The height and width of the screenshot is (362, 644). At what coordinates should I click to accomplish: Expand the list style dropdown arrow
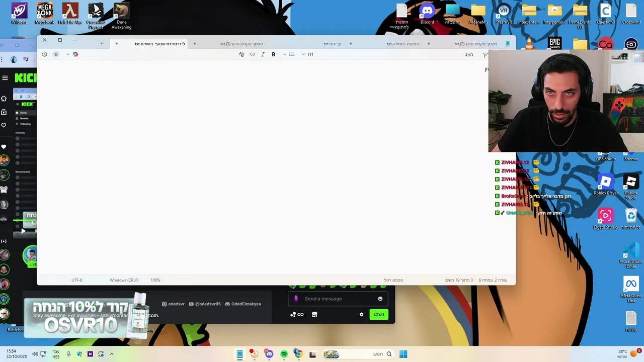[285, 54]
